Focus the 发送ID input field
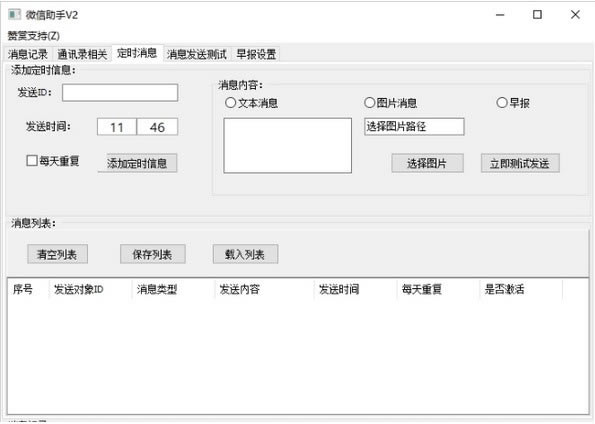Screen dimensions: 595x424 120,93
